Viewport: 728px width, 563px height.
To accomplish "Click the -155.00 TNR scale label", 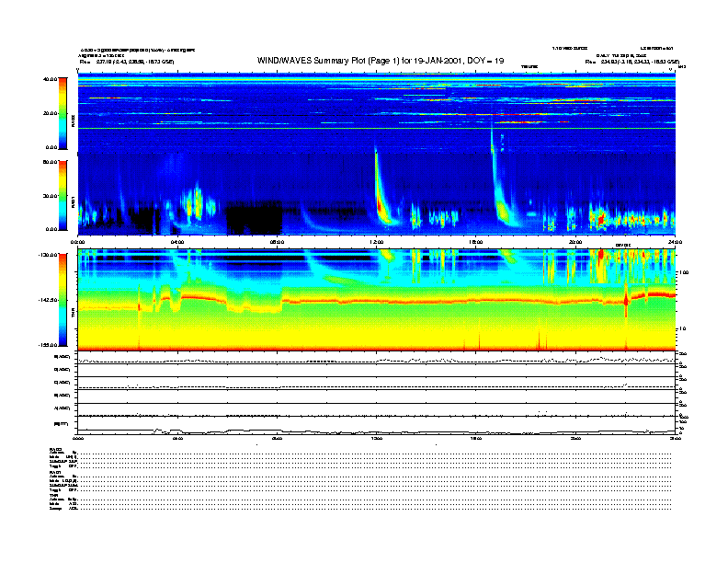I will [x=48, y=345].
